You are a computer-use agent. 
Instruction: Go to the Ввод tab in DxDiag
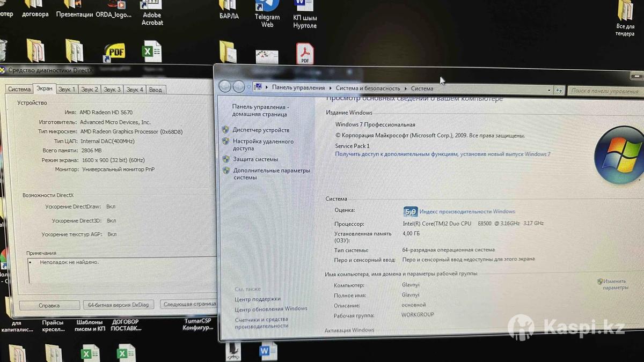click(155, 90)
